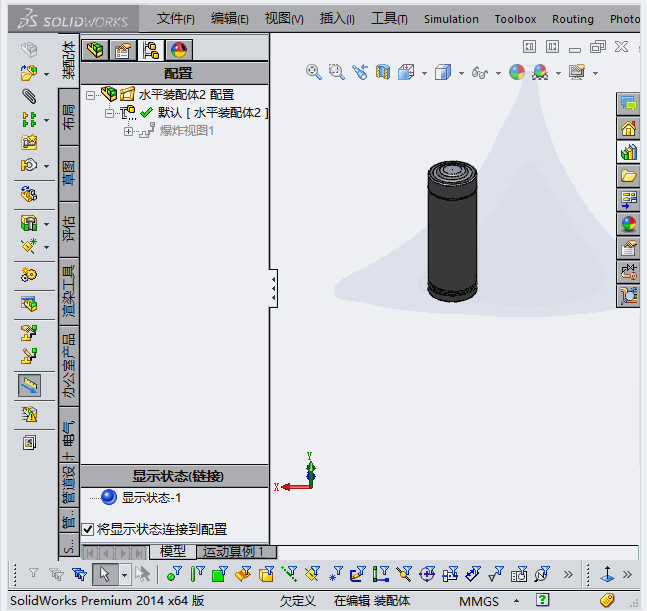Viewport: 647px width, 611px height.
Task: Open SolidWorks Resources home icon
Action: 628,128
